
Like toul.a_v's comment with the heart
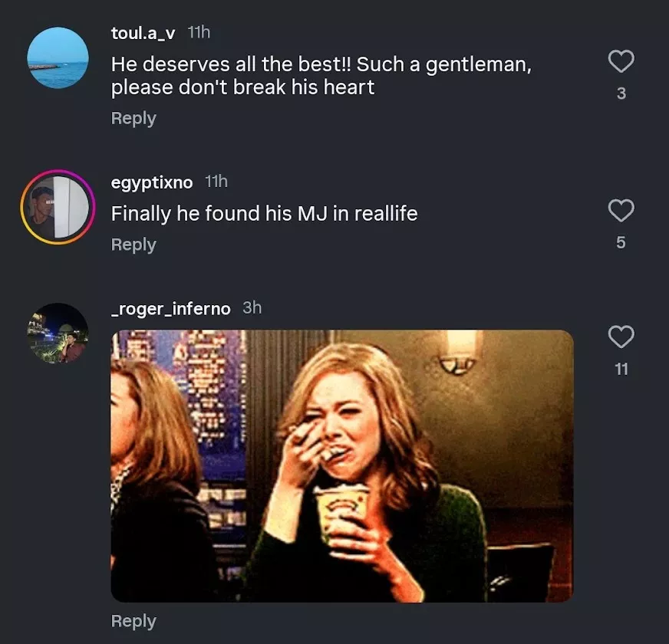tap(621, 61)
